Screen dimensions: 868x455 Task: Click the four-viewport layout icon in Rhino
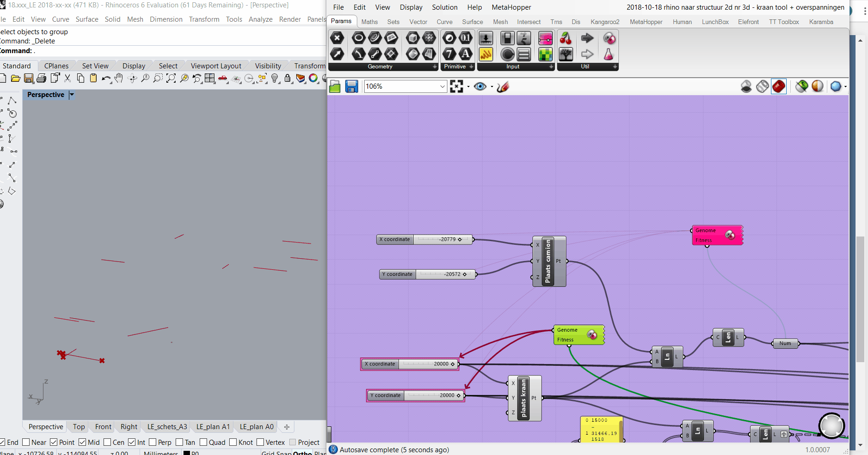tap(210, 78)
